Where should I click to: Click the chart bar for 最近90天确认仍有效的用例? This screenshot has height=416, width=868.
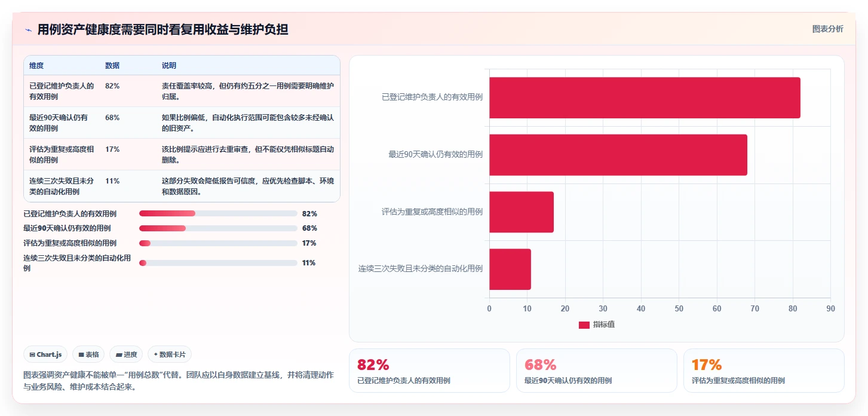click(x=618, y=155)
